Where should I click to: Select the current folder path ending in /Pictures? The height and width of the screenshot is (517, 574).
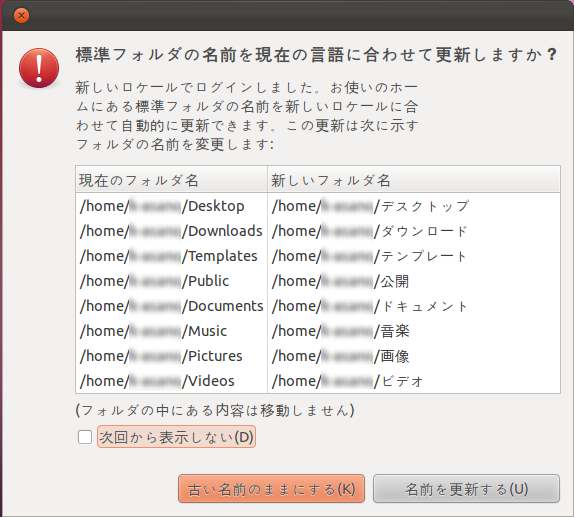(161, 356)
